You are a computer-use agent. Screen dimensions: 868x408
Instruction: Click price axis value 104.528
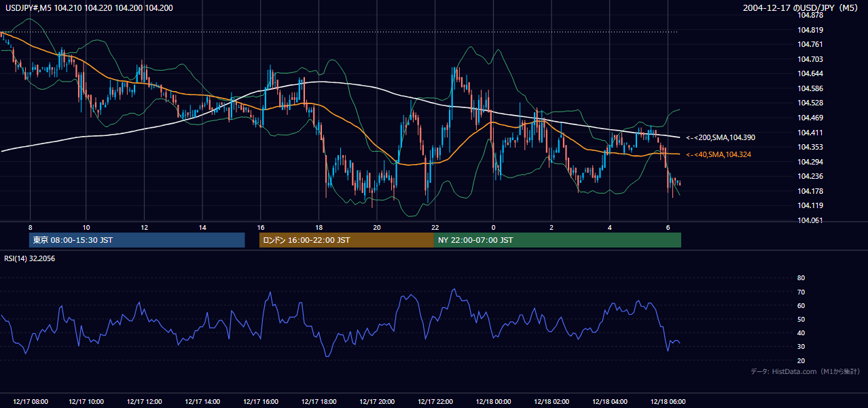810,103
